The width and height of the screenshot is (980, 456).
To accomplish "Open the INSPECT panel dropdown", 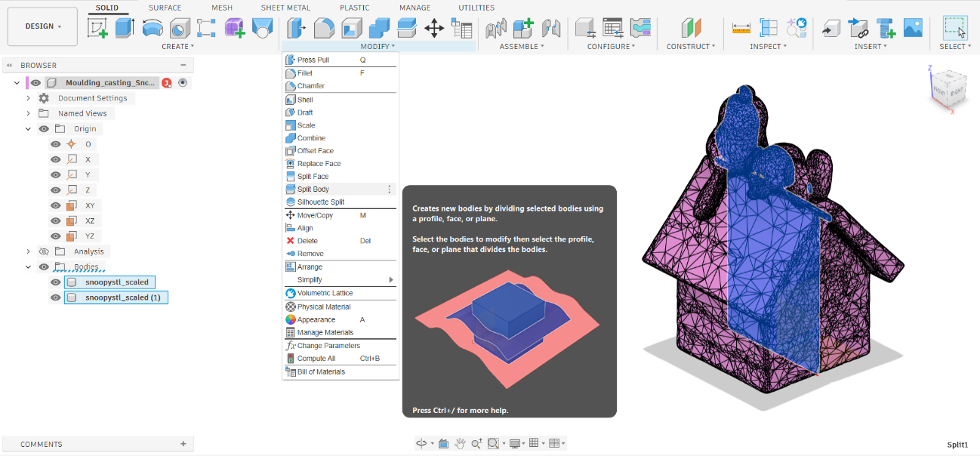I will tap(768, 46).
